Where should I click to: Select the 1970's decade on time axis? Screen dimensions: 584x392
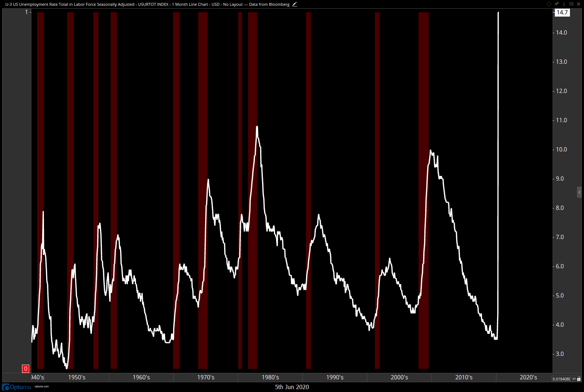[206, 377]
